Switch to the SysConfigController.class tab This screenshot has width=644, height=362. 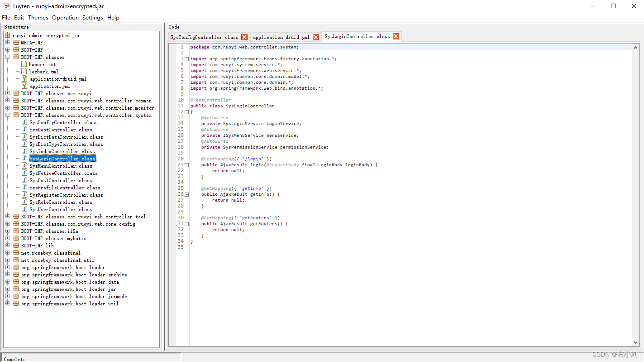(x=205, y=37)
